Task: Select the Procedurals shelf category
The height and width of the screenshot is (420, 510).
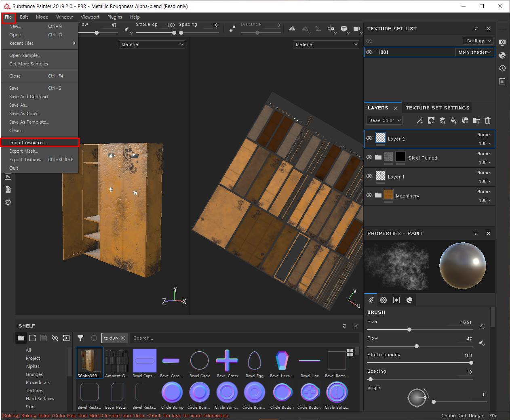Action: (38, 382)
